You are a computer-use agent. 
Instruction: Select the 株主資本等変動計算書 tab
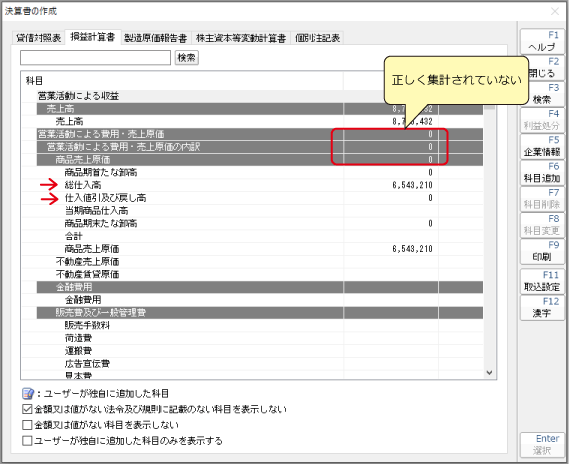[241, 38]
